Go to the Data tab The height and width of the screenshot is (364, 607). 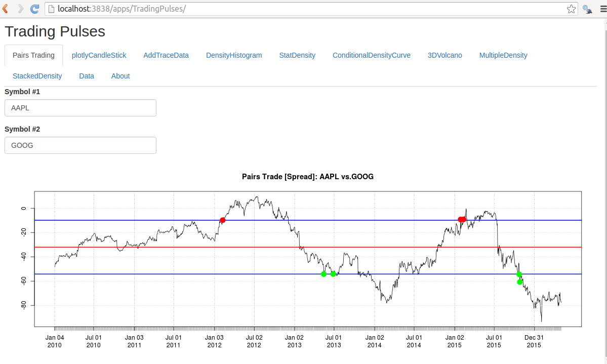(86, 76)
